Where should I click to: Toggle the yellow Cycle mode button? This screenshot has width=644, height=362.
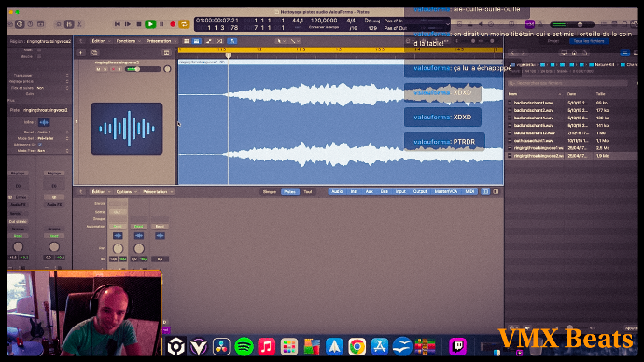(x=184, y=24)
